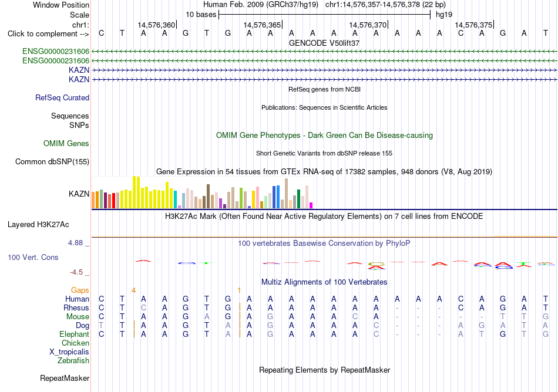This screenshot has width=558, height=392.
Task: Click the cyan bar in the KAZN expression chart
Action: [175, 200]
